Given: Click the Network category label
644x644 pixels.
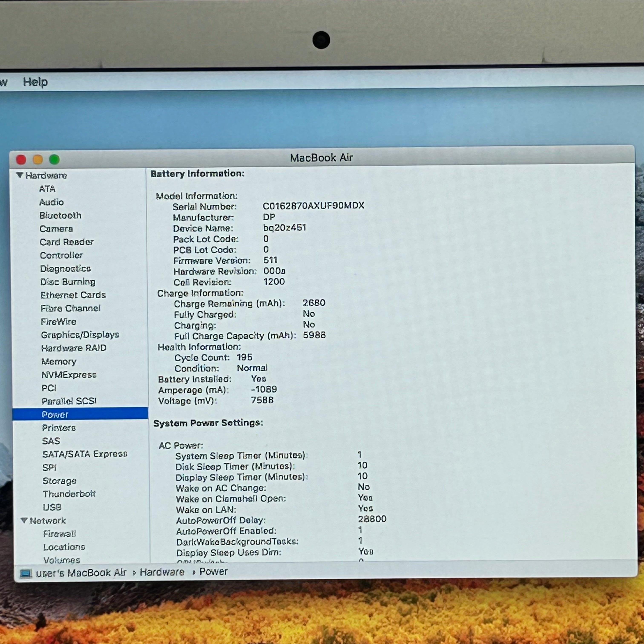Looking at the screenshot, I should pos(48,520).
